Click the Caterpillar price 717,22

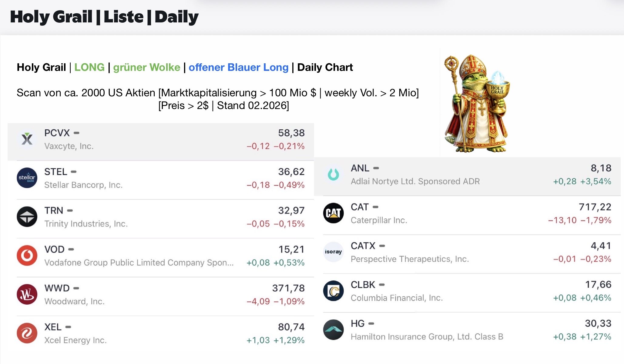click(x=595, y=207)
